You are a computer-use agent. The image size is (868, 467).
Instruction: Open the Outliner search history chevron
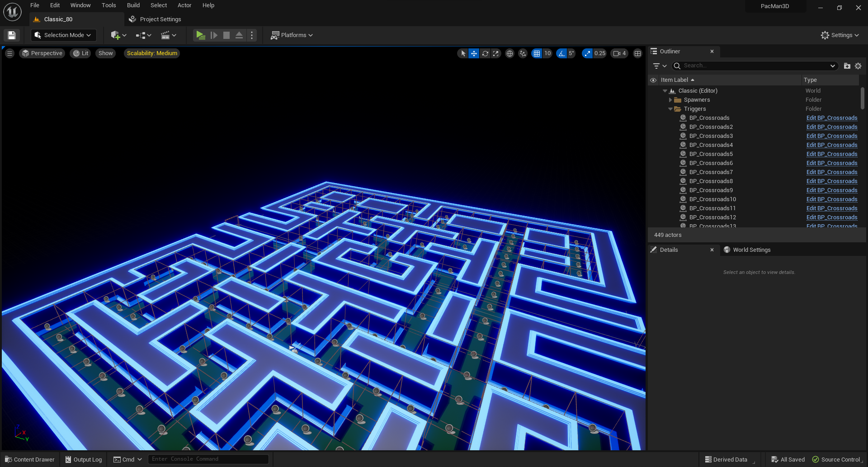coord(833,66)
